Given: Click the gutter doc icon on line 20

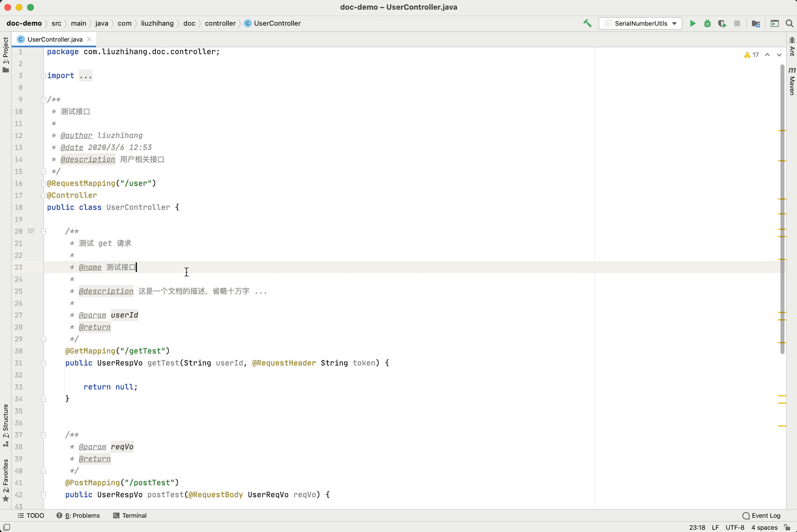Looking at the screenshot, I should [31, 231].
